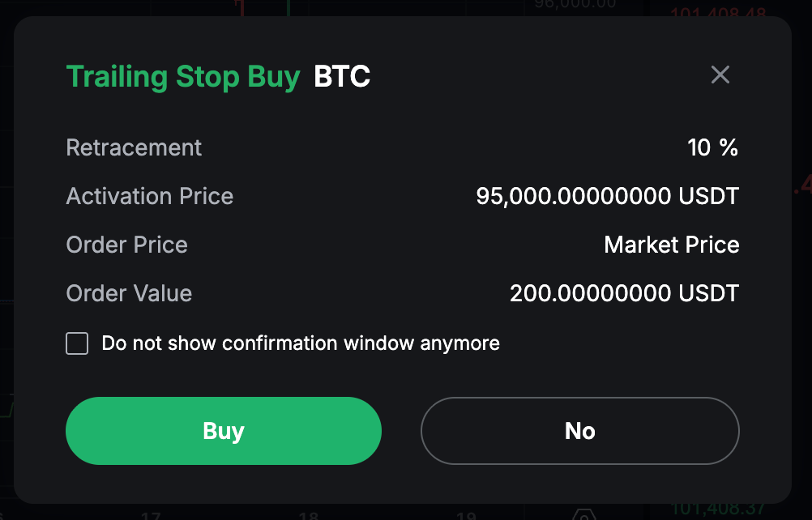Click the green "Trailing Stop Buy" title
Screen dimensions: 812x520
[183, 77]
